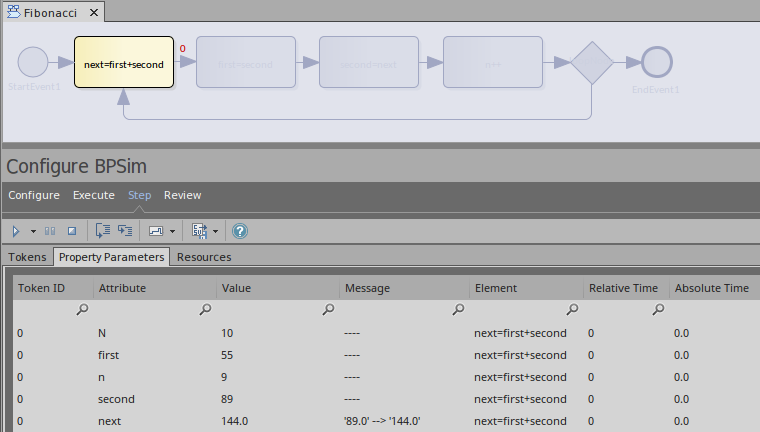The image size is (760, 432).
Task: Open the Review menu item
Action: pyautogui.click(x=183, y=195)
